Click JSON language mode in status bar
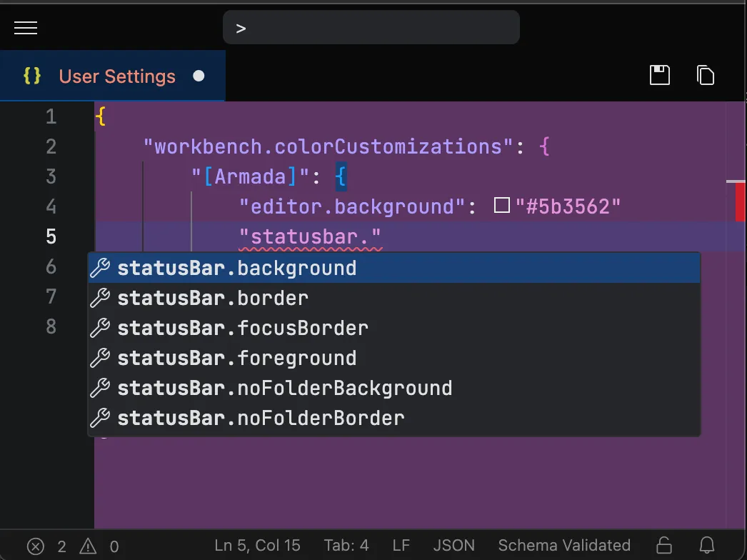747x560 pixels. pos(453,546)
